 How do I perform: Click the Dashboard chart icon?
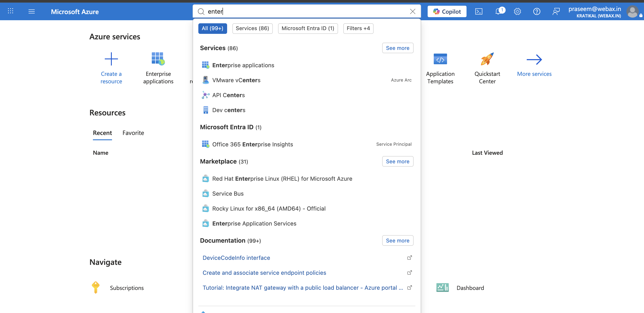point(442,288)
